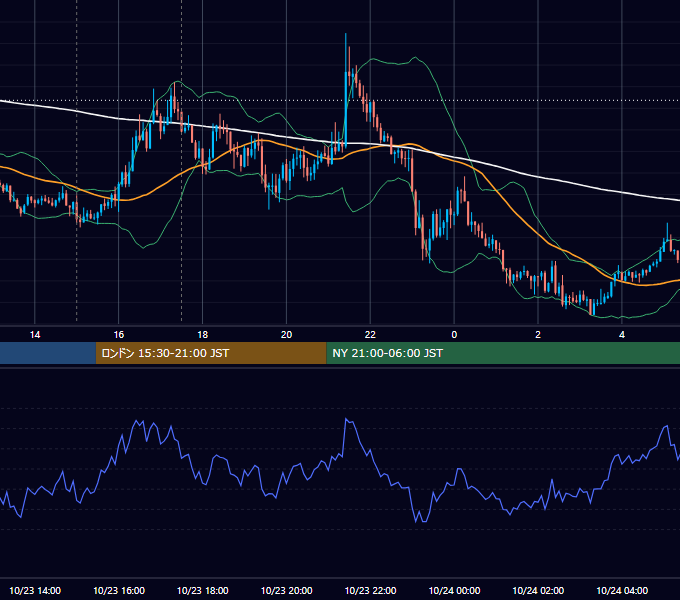The image size is (680, 600).
Task: Click the 10/23 20:00 date label
Action: coord(286,590)
